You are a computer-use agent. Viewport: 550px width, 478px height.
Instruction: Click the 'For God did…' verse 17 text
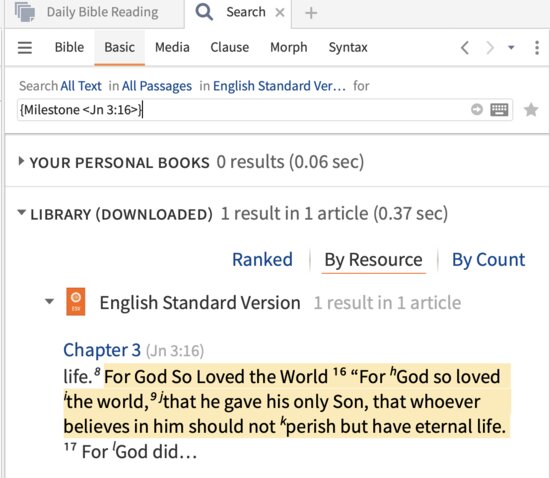[x=139, y=452]
